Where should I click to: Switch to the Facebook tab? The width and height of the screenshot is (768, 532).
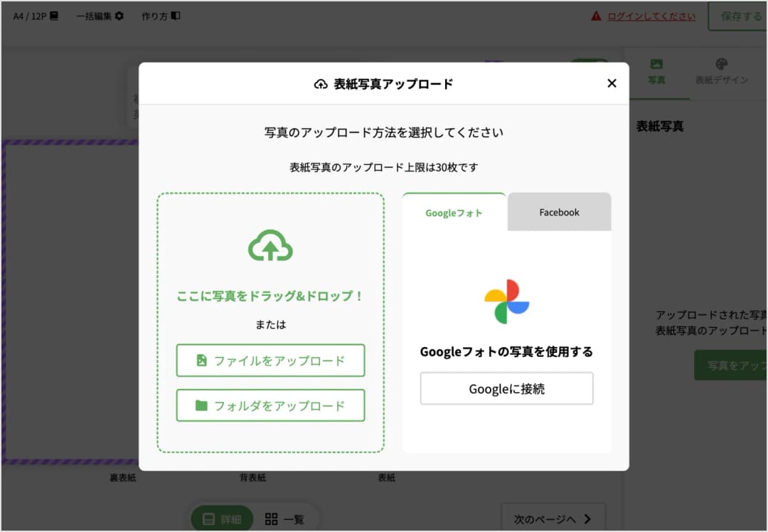pyautogui.click(x=559, y=211)
